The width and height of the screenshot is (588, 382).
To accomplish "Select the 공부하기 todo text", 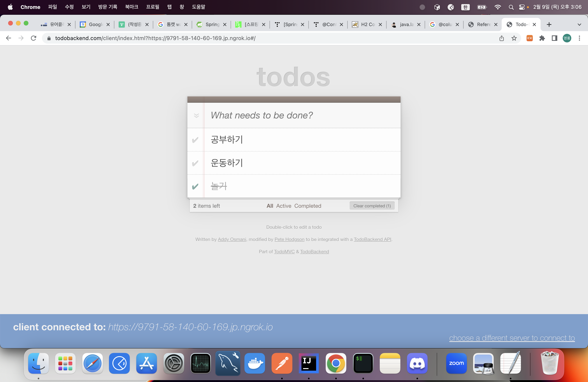I will coord(227,140).
